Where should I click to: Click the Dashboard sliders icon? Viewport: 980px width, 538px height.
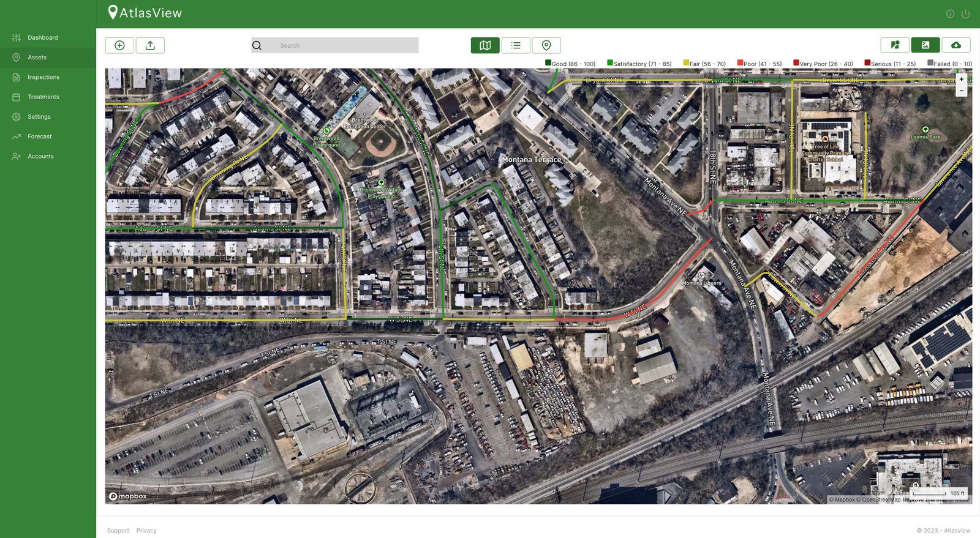[x=16, y=38]
